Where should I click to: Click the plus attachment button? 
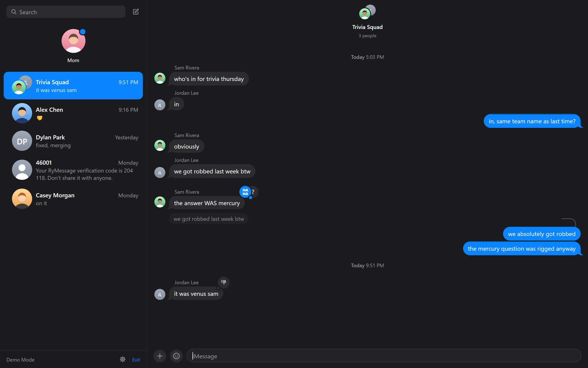(x=160, y=356)
